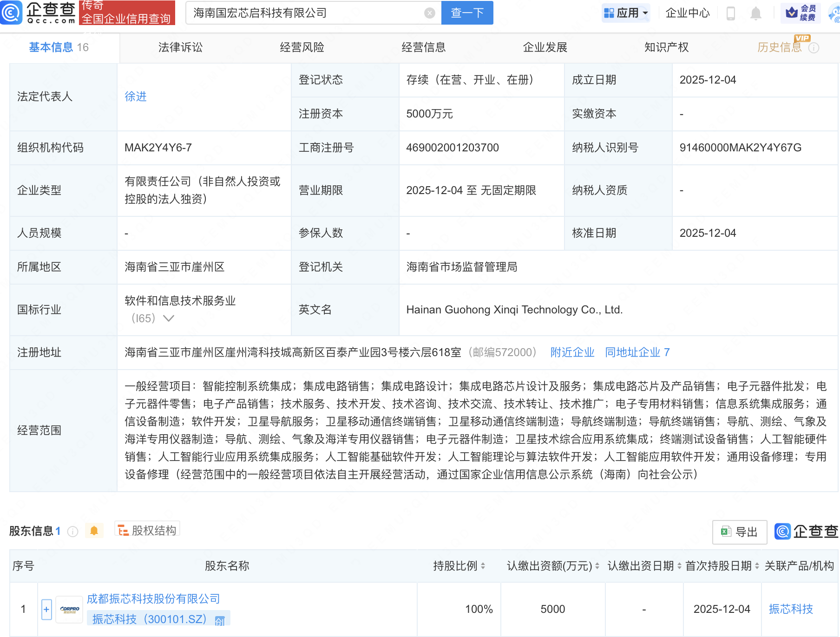Screen dimensions: 840x637
Task: Click the bell alert icon beside 股东信息
Action: [94, 530]
